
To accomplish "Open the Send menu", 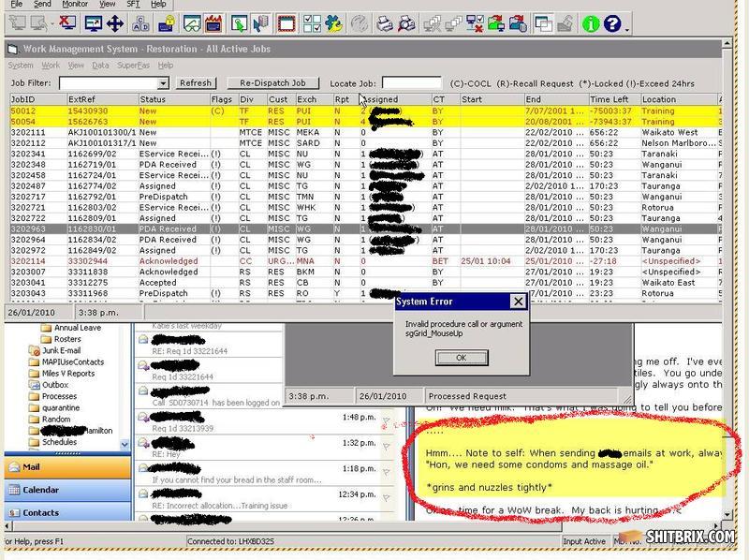I will pos(42,4).
